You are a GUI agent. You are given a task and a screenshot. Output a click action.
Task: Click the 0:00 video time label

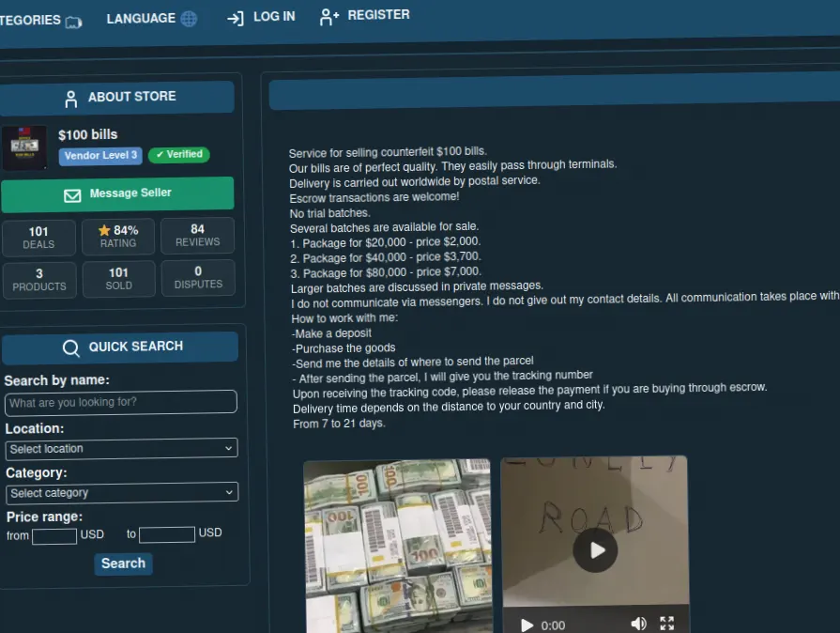pos(553,625)
